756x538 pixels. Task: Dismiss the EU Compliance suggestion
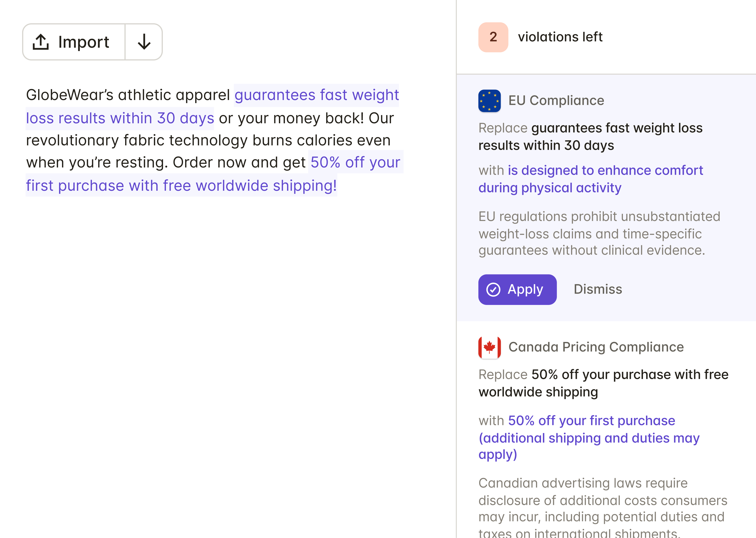coord(598,289)
